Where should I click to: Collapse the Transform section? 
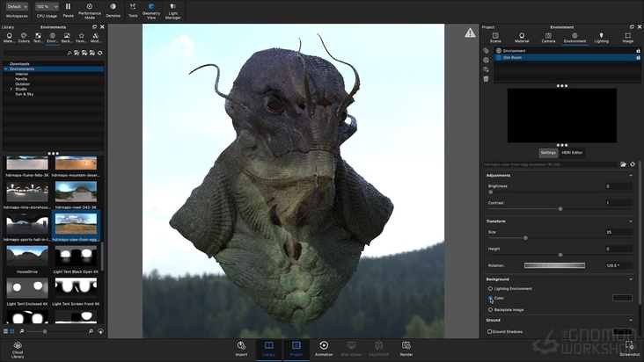pos(631,221)
